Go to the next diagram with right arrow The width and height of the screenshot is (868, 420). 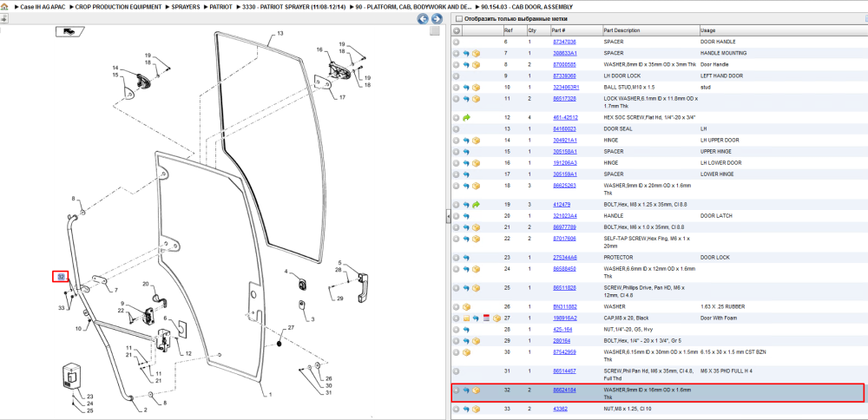[x=435, y=19]
